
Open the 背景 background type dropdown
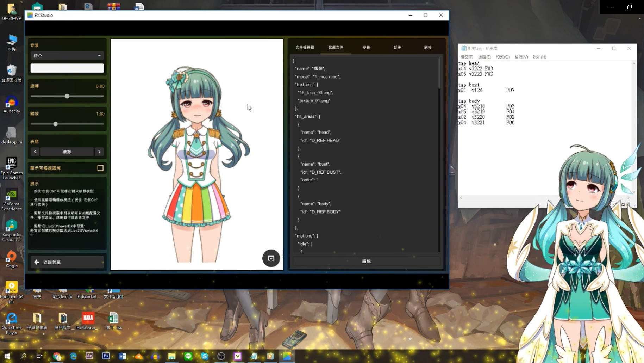coord(67,56)
